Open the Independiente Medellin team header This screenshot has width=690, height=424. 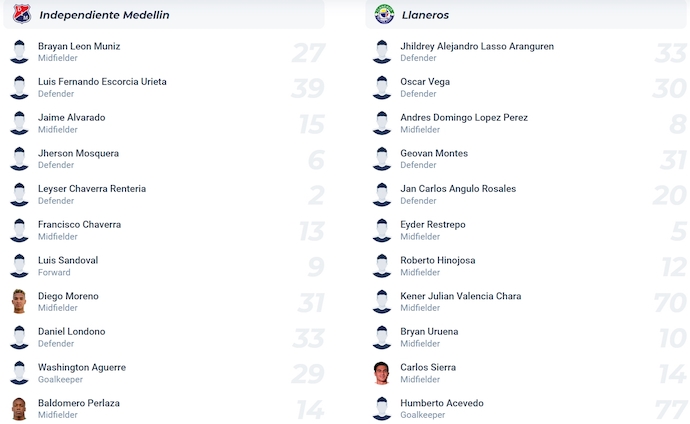pos(104,15)
